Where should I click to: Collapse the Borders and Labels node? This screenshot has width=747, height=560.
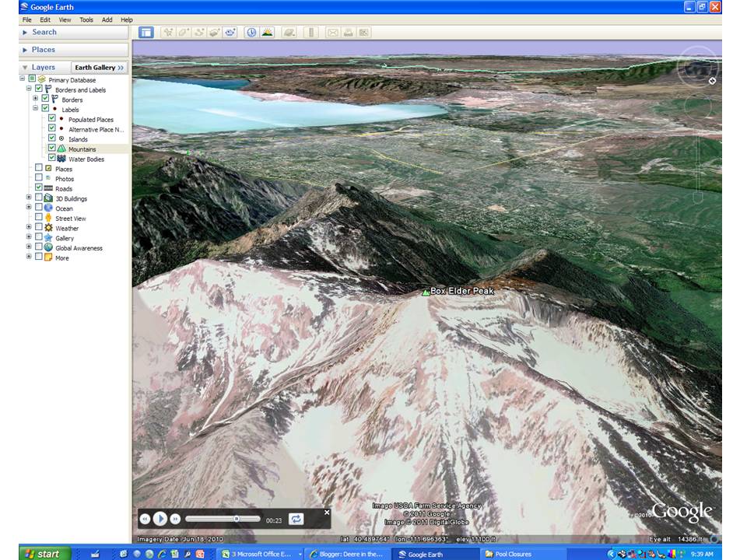point(29,88)
